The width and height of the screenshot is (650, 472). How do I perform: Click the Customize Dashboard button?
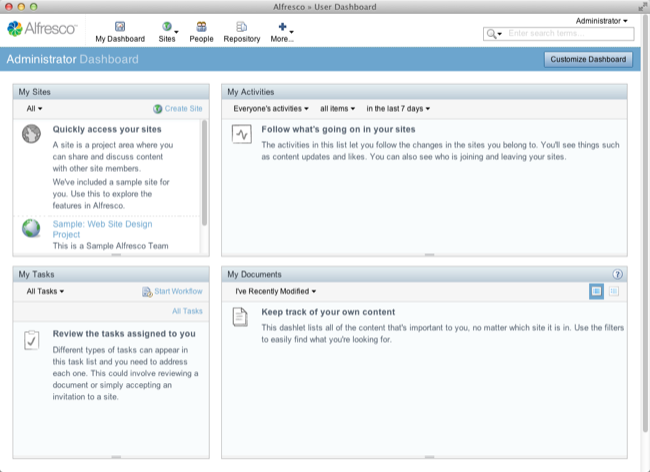coord(588,59)
